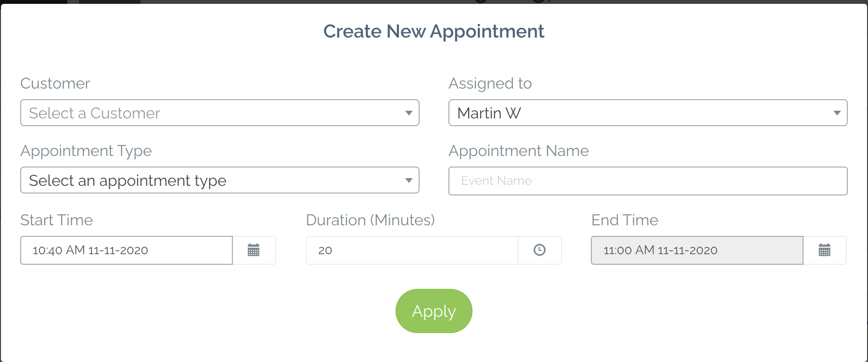Click the Create New Appointment heading
The width and height of the screenshot is (868, 362).
[434, 31]
